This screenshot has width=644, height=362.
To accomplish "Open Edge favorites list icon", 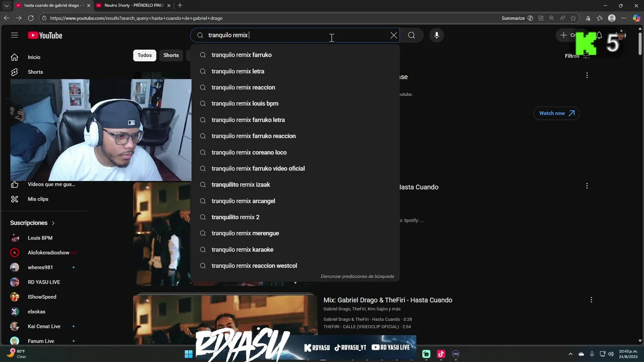I will pos(600,18).
